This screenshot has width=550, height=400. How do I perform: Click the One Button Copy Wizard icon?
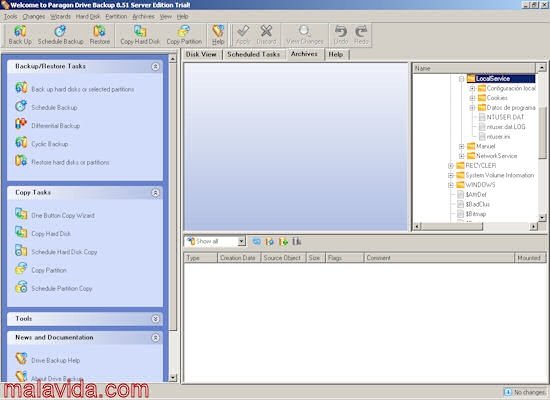click(x=21, y=214)
